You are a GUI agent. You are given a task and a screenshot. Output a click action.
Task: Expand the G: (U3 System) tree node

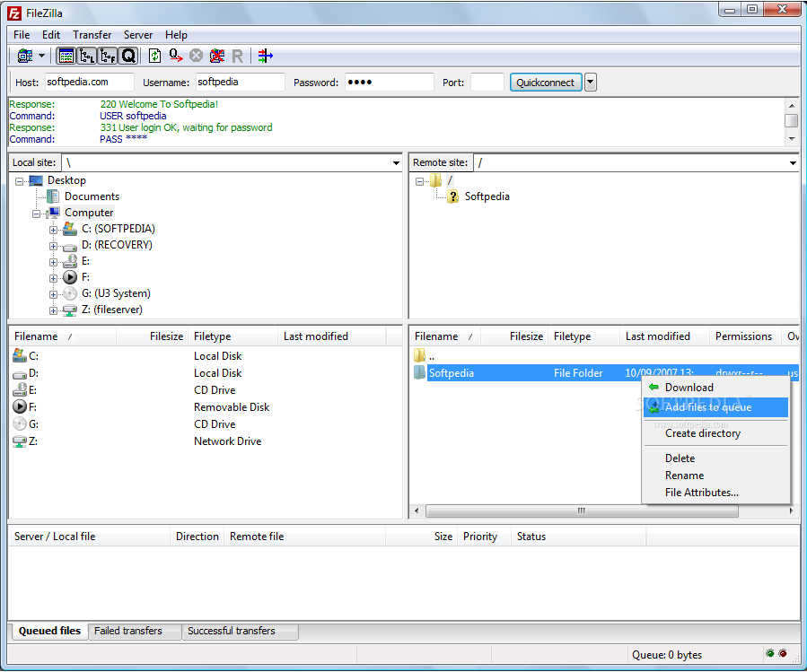coord(53,295)
